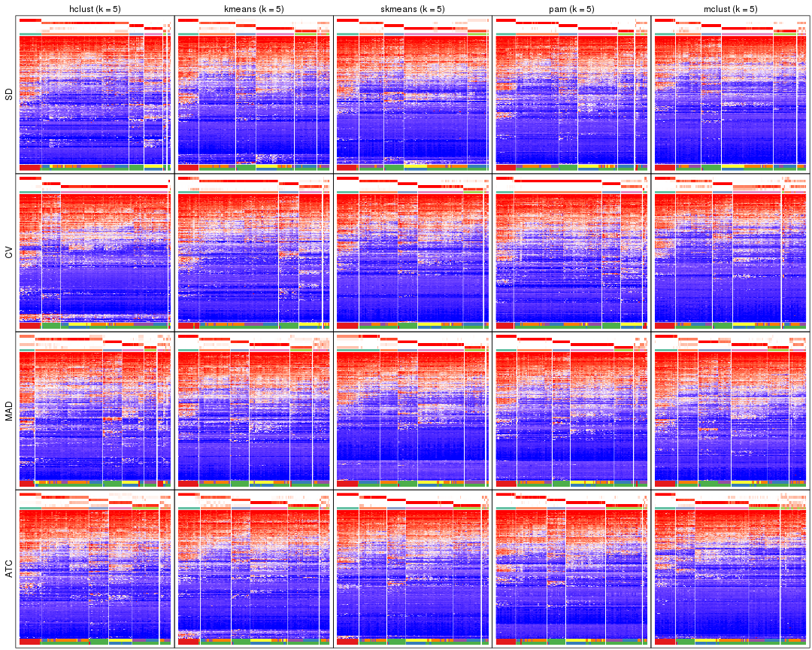This screenshot has height=650, width=812.
Task: Select the ATC row label
Action: point(7,568)
